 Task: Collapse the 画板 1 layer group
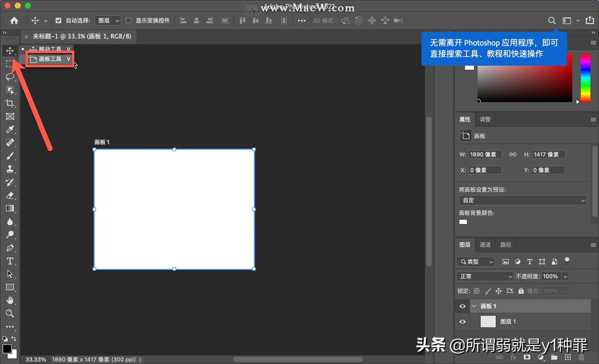(x=474, y=306)
